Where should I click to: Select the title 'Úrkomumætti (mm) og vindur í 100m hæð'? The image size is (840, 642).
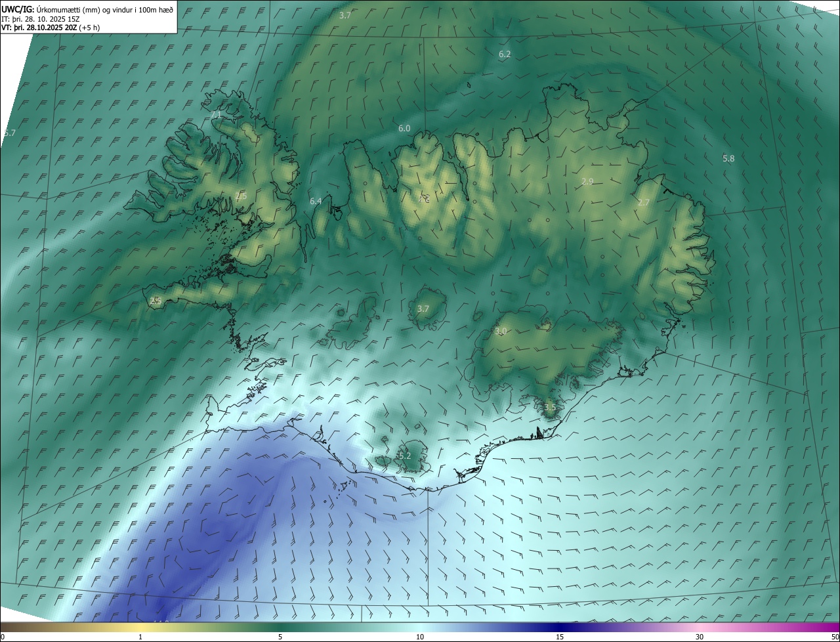pyautogui.click(x=105, y=9)
